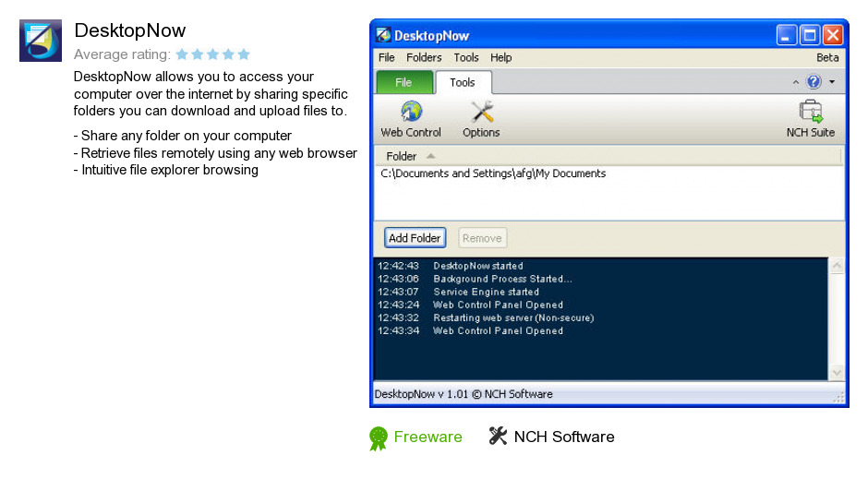Viewport: 868px width, 479px height.
Task: Click the blue help question-mark icon
Action: tap(814, 82)
